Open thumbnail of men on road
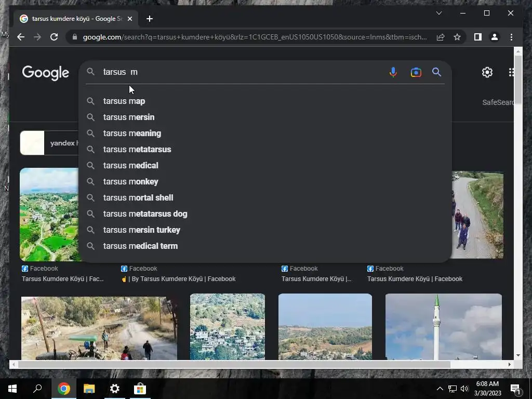 [x=477, y=215]
